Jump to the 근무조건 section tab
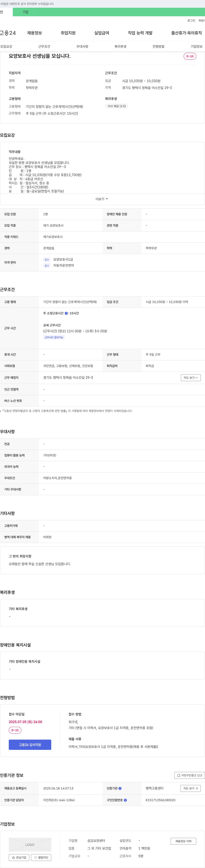 44,46
